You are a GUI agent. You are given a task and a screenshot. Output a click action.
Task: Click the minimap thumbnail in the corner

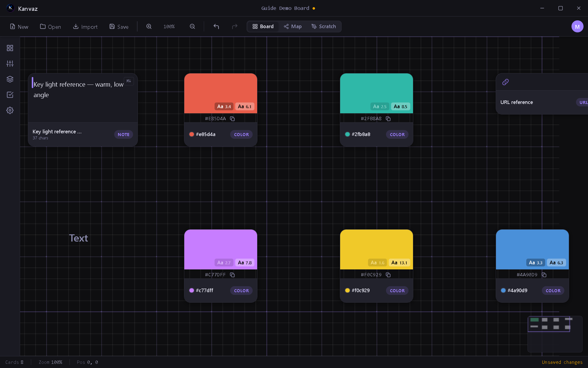click(555, 334)
